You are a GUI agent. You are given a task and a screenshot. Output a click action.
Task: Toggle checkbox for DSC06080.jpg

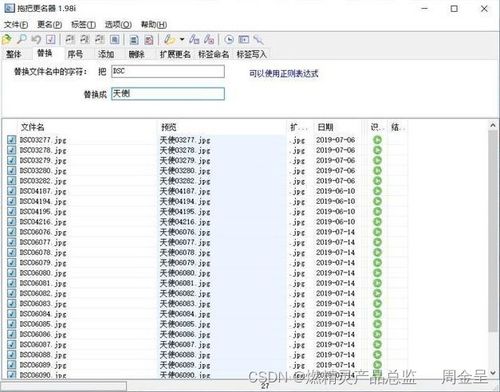11,273
